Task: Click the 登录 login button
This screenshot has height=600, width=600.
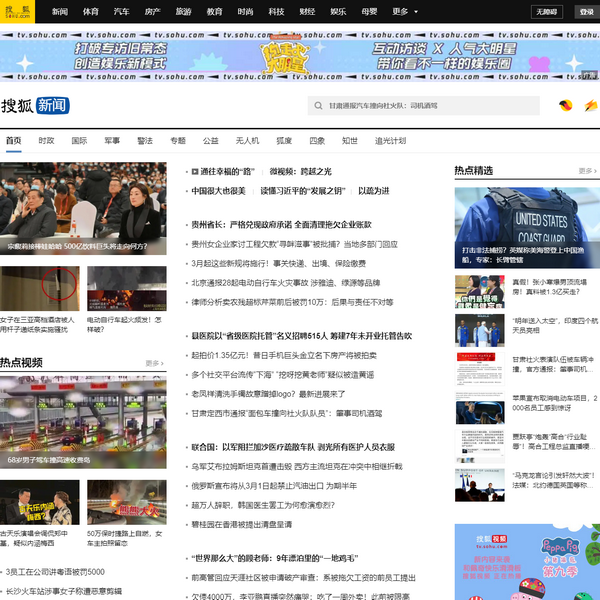Action: [x=586, y=12]
